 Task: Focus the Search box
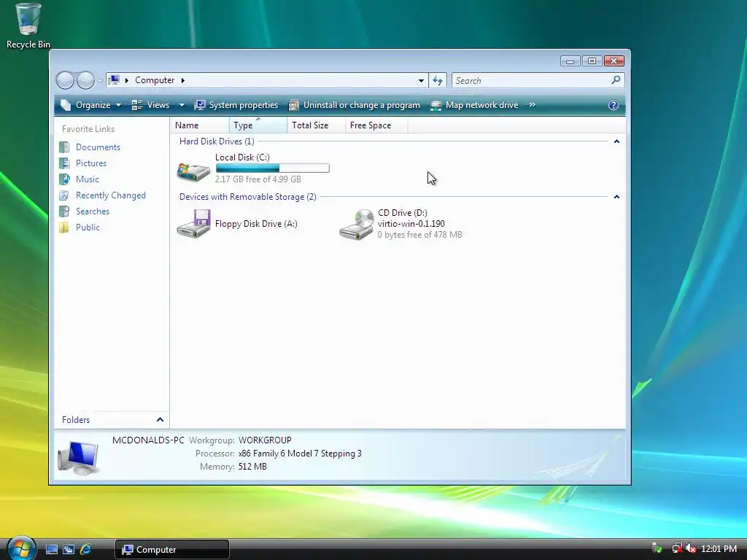531,80
